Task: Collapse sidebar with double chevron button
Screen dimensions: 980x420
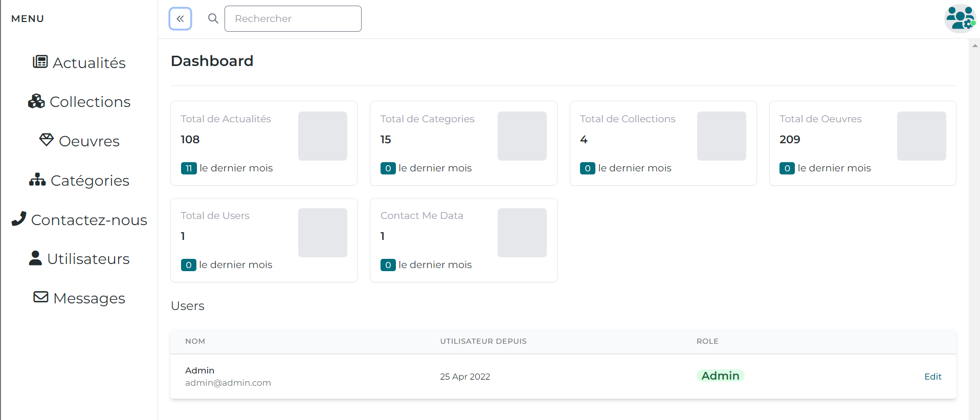Action: [181, 19]
